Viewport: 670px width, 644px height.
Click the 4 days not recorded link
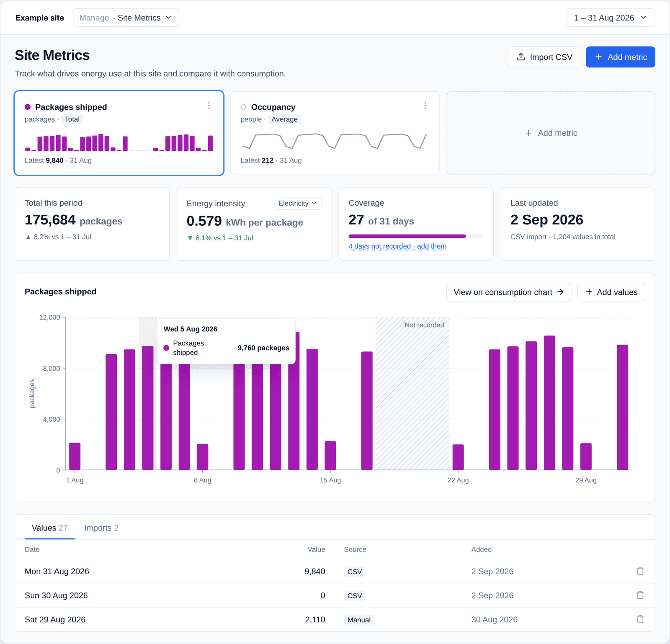pos(397,246)
